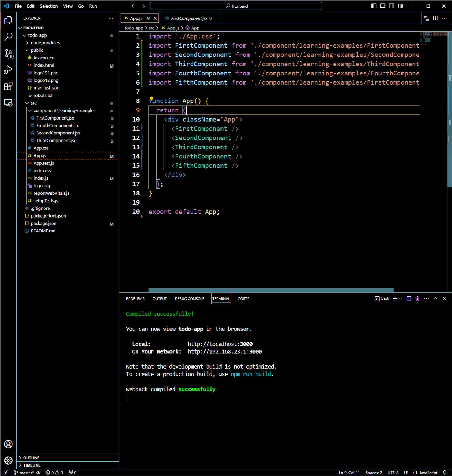The width and height of the screenshot is (452, 476).
Task: Open the localhost:3000 link in terminal
Action: (x=220, y=344)
